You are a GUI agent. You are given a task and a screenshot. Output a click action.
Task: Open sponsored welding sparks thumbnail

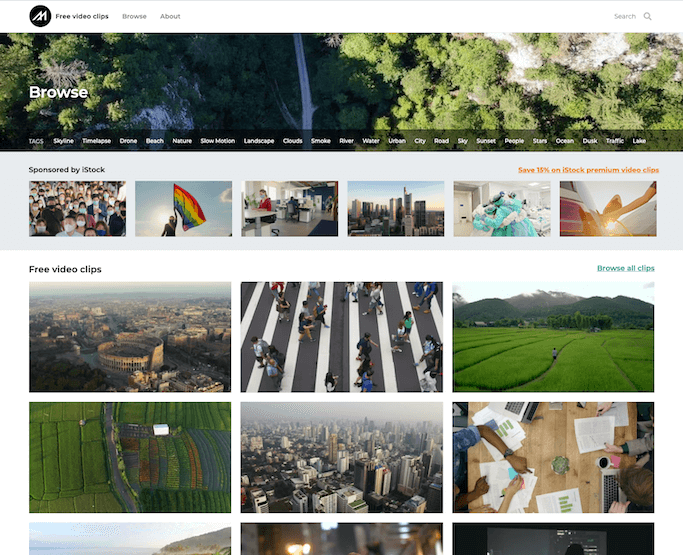click(608, 209)
